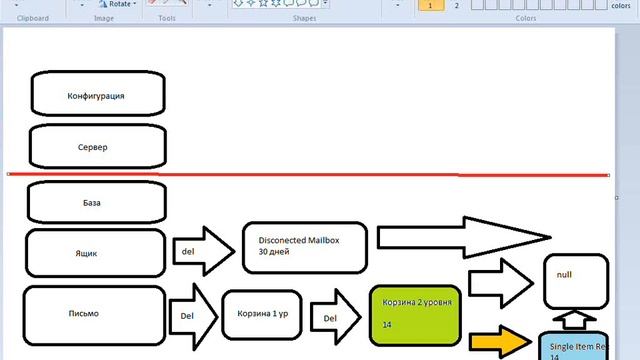Activate the Color 2 button

(x=456, y=5)
